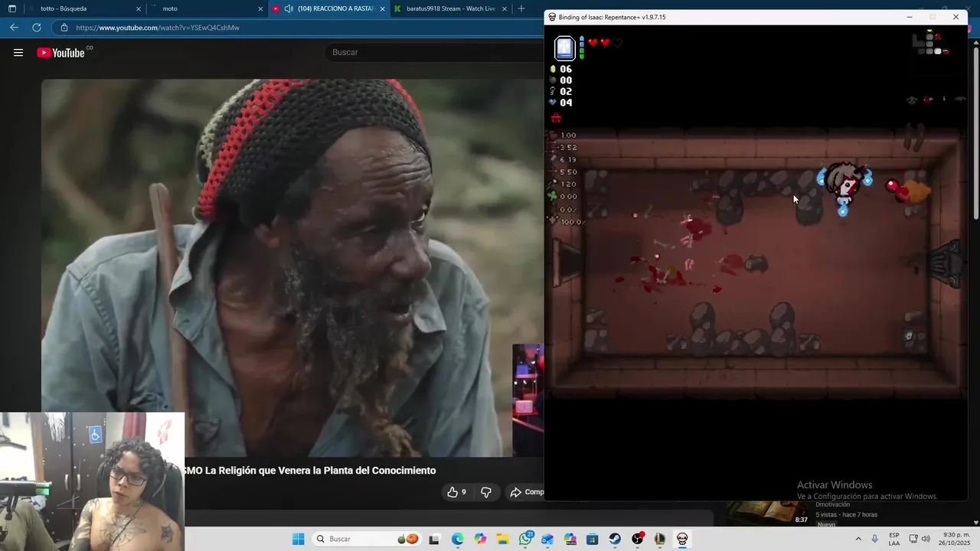Click the first red heart in Isaac
This screenshot has height=551, width=980.
tap(593, 43)
